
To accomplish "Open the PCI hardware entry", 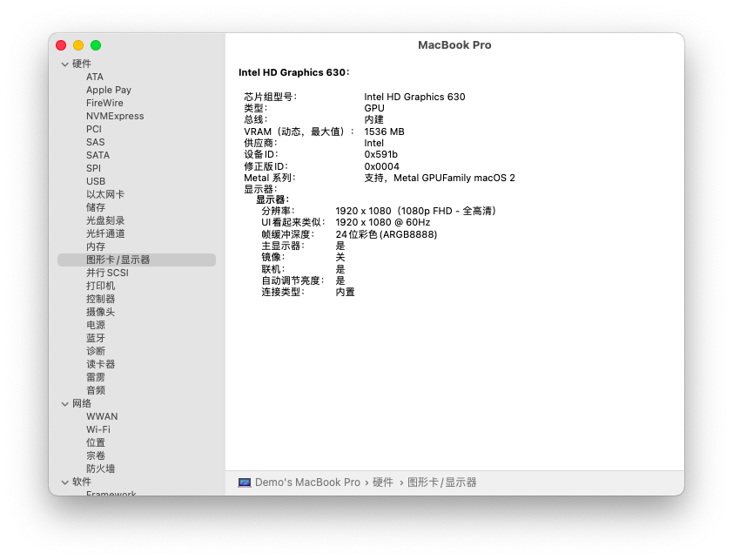I will click(94, 129).
